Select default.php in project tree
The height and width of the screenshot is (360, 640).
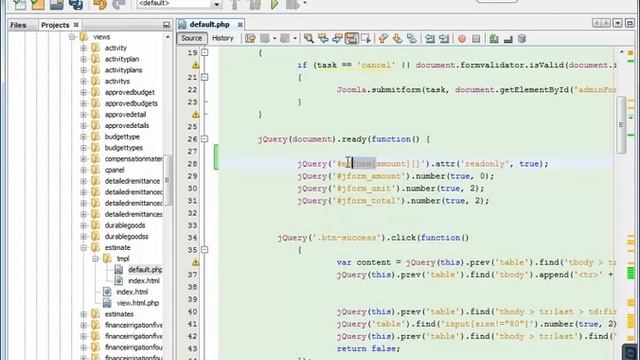point(145,270)
